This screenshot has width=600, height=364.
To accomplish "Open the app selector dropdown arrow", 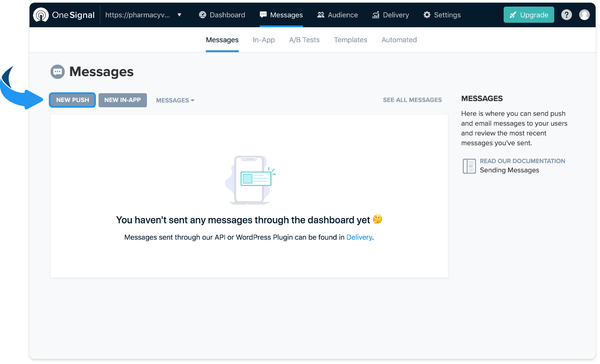I will [x=179, y=15].
